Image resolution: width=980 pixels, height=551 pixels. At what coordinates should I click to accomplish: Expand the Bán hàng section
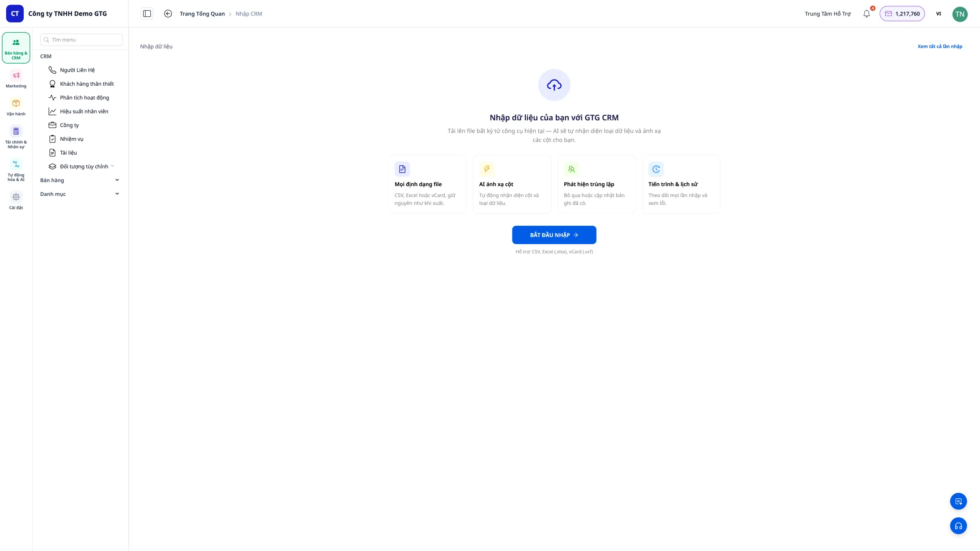(x=80, y=180)
